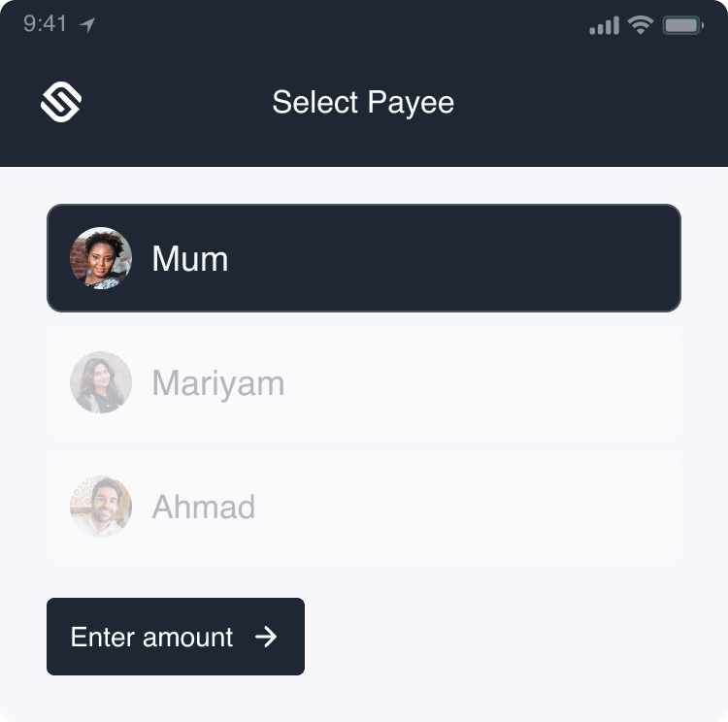The image size is (728, 722).
Task: Click the Select Payee title
Action: pyautogui.click(x=363, y=102)
